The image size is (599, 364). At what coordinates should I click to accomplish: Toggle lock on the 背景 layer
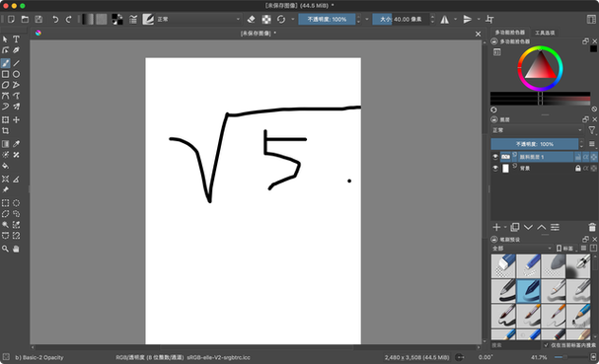pos(578,168)
